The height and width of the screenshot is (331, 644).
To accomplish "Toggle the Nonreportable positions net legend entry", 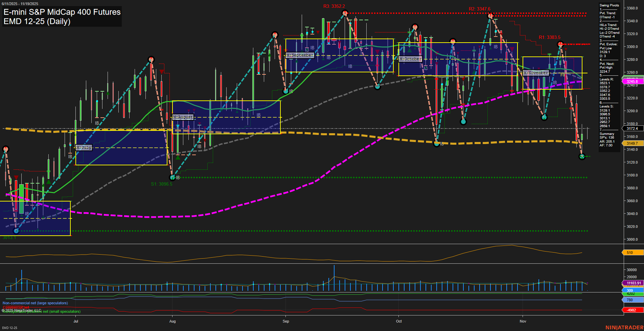I will tap(41, 311).
